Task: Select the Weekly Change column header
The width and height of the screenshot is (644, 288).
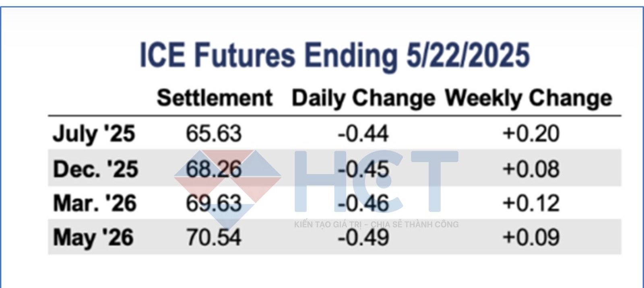Action: (x=528, y=99)
